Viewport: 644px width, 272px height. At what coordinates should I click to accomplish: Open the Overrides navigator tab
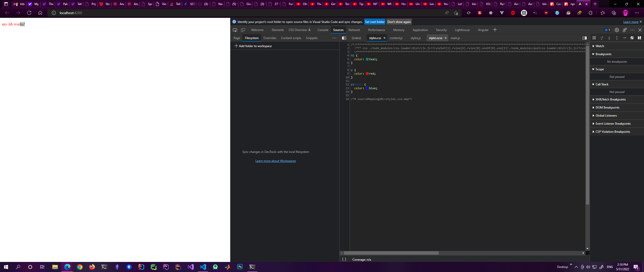tap(270, 38)
